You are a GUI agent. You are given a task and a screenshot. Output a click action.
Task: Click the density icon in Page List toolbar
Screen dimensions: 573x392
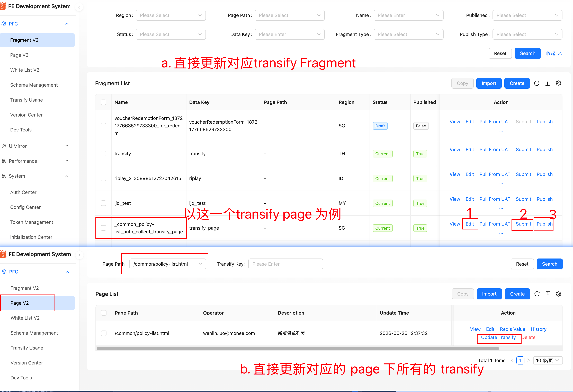(548, 294)
